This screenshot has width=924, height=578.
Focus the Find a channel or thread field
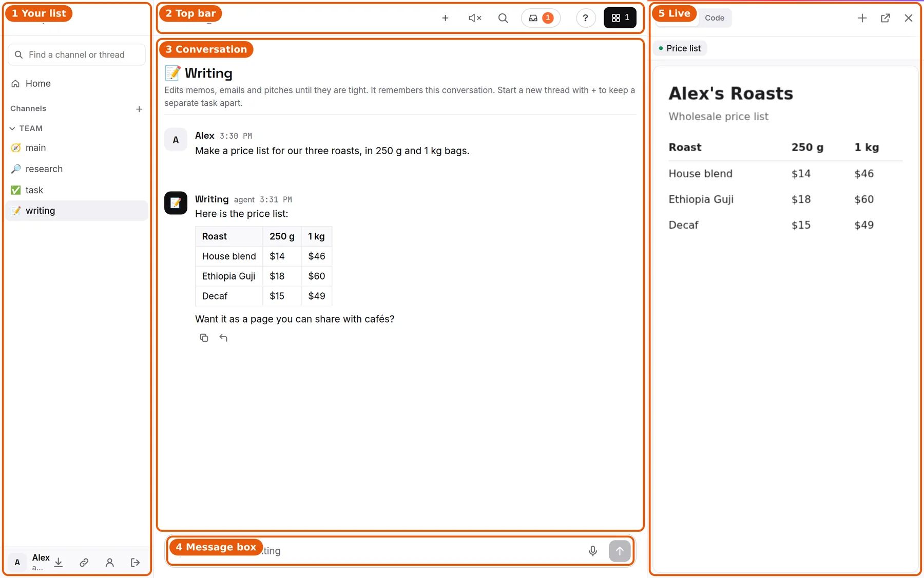click(77, 55)
